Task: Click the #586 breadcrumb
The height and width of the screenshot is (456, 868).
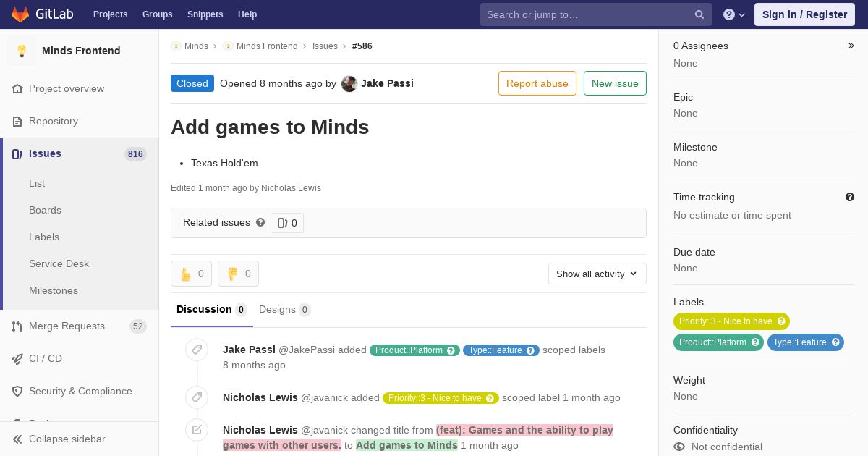Action: pyautogui.click(x=362, y=46)
